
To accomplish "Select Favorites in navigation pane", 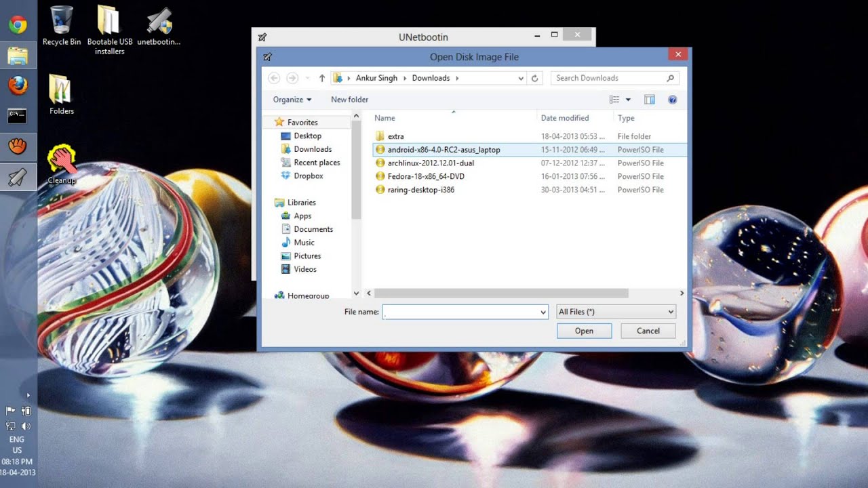I will pos(302,123).
